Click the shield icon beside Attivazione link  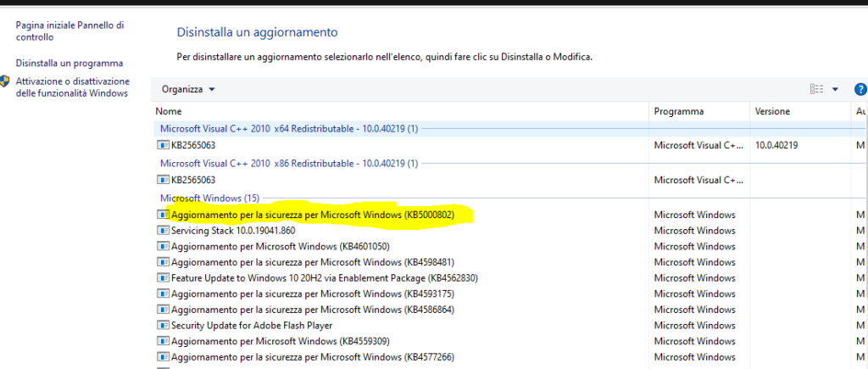click(x=5, y=81)
